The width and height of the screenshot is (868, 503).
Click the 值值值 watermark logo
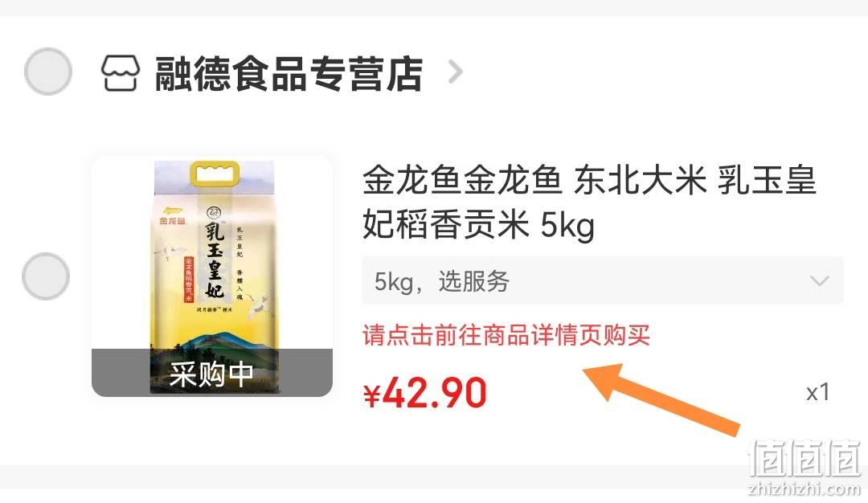(805, 458)
